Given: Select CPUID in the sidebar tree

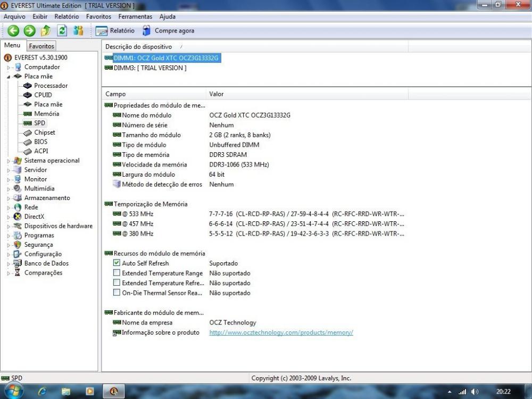Looking at the screenshot, I should pyautogui.click(x=43, y=95).
